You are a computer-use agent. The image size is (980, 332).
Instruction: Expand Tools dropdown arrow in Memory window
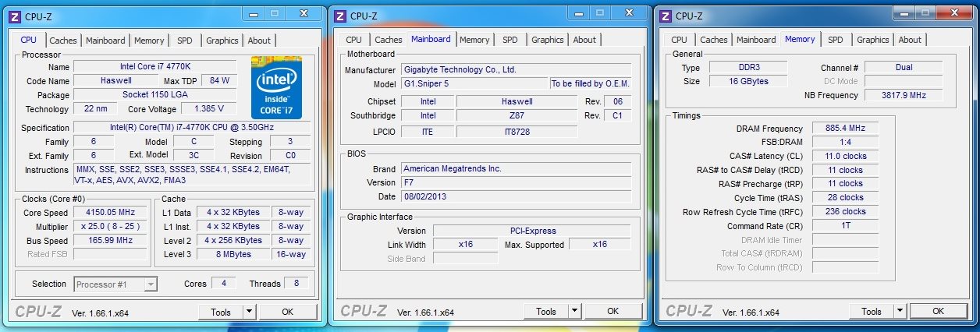point(900,312)
